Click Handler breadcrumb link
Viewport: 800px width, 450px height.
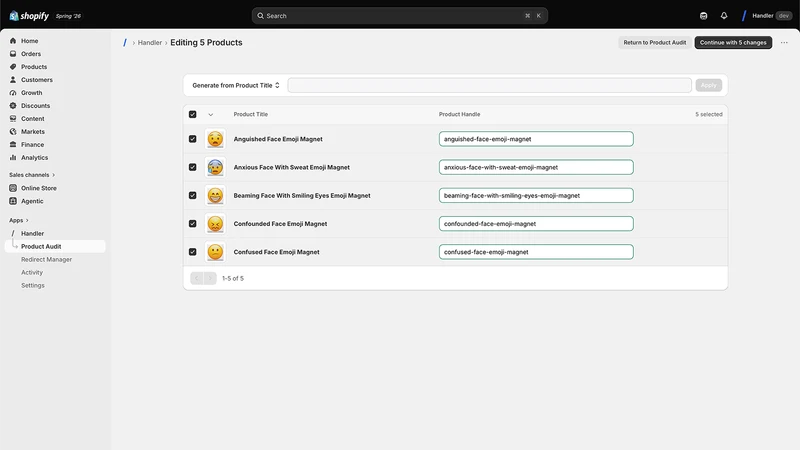[149, 43]
